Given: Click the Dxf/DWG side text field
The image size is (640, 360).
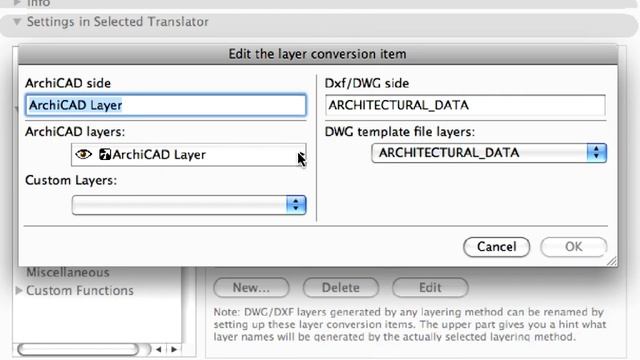Looking at the screenshot, I should tap(465, 105).
